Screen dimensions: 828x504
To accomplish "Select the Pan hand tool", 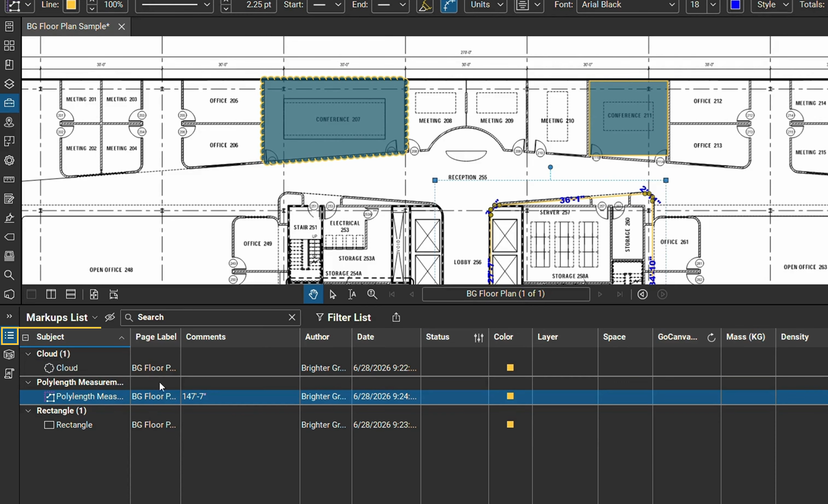I will (x=313, y=294).
